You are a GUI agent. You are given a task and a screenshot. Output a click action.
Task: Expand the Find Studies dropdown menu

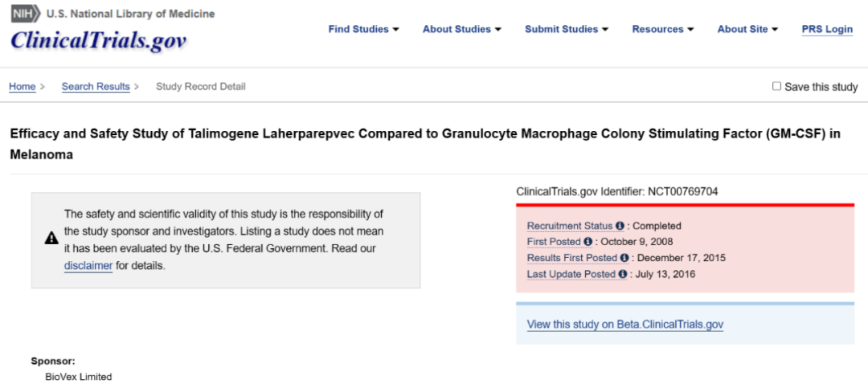(x=363, y=29)
